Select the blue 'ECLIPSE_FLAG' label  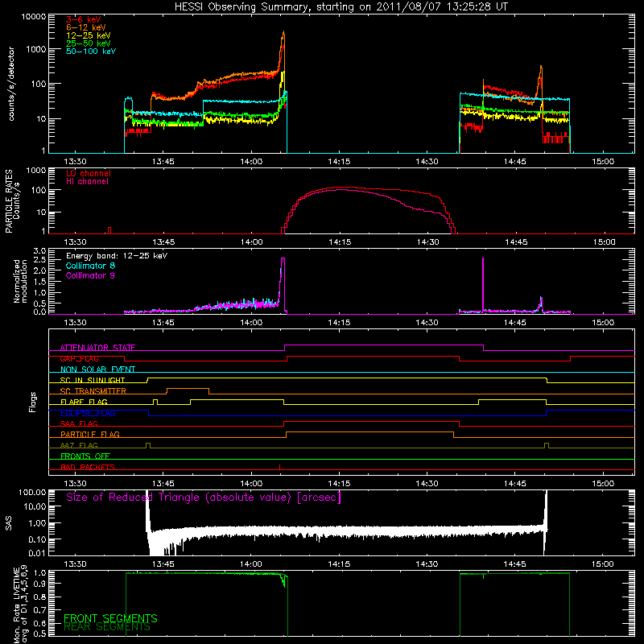click(x=88, y=413)
